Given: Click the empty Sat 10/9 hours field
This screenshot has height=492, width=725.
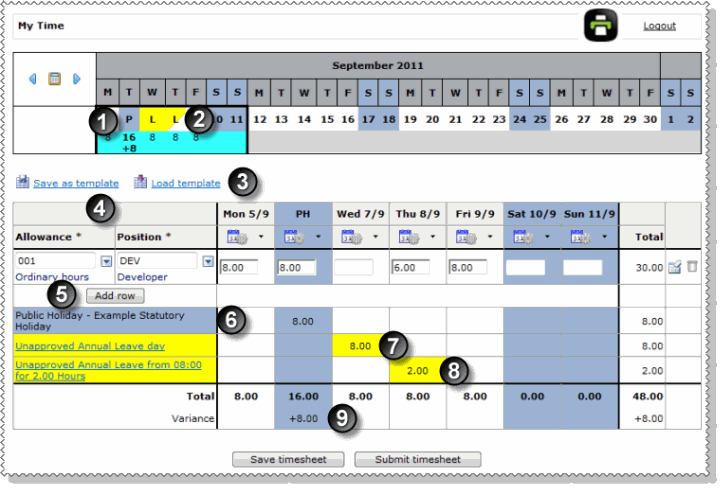Looking at the screenshot, I should (525, 268).
